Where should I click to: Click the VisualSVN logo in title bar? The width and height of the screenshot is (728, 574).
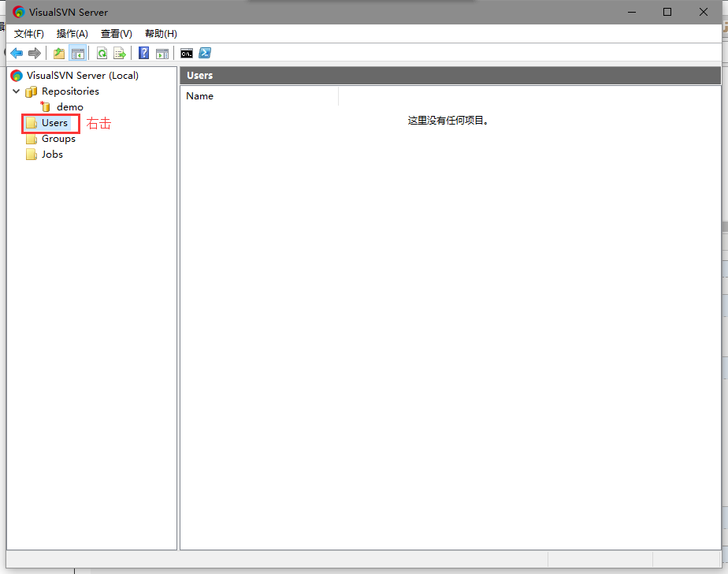tap(19, 12)
